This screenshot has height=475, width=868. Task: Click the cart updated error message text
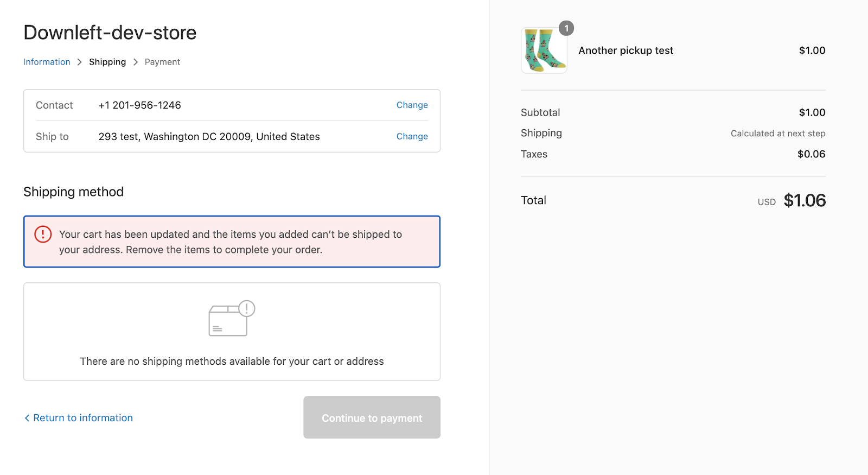[x=231, y=242]
